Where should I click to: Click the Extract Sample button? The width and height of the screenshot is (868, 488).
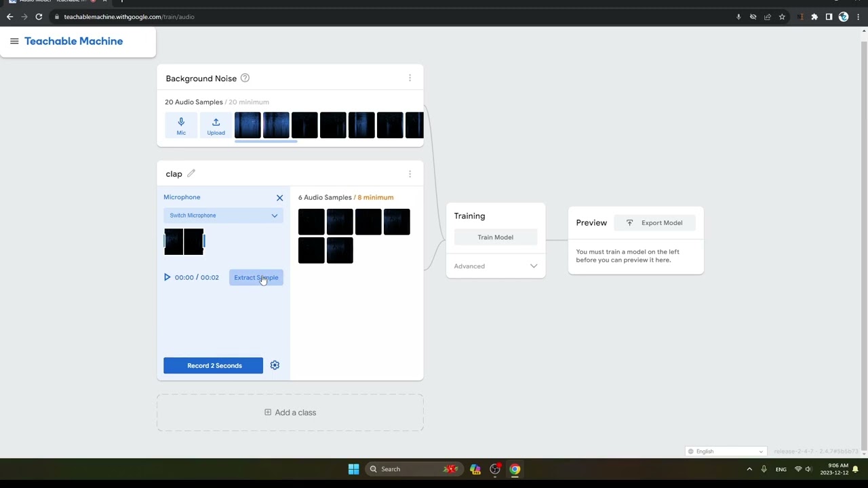[x=256, y=277]
